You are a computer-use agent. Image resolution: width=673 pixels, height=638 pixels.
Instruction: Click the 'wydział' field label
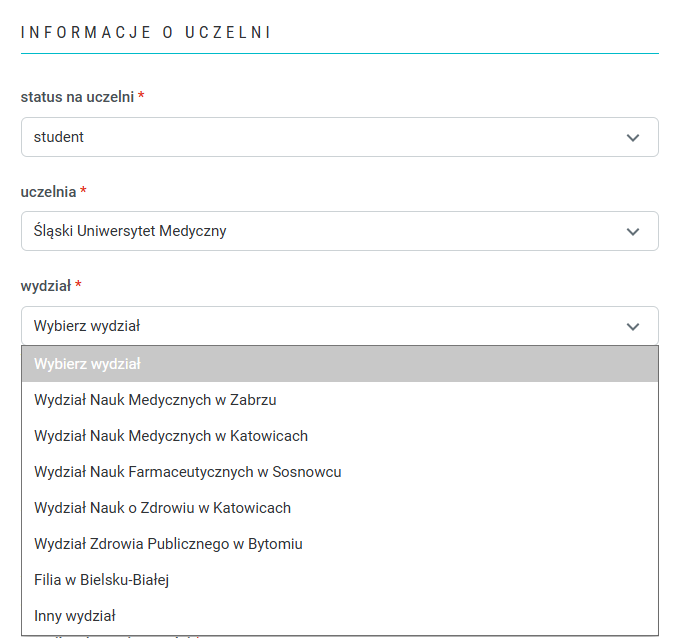45,286
